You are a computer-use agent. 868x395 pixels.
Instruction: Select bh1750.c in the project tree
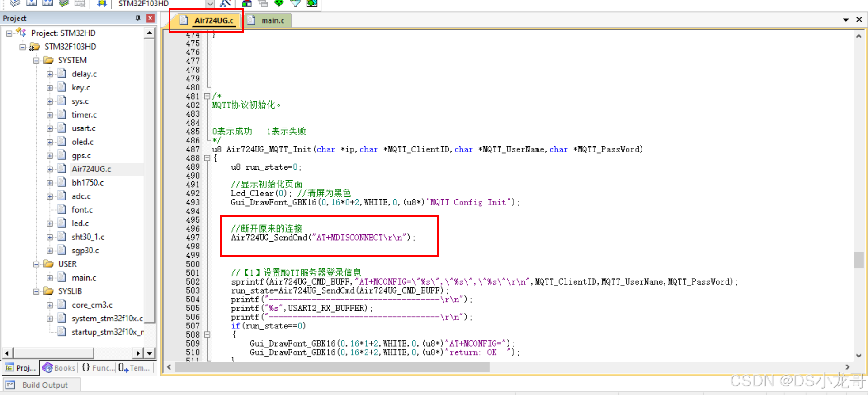point(88,183)
